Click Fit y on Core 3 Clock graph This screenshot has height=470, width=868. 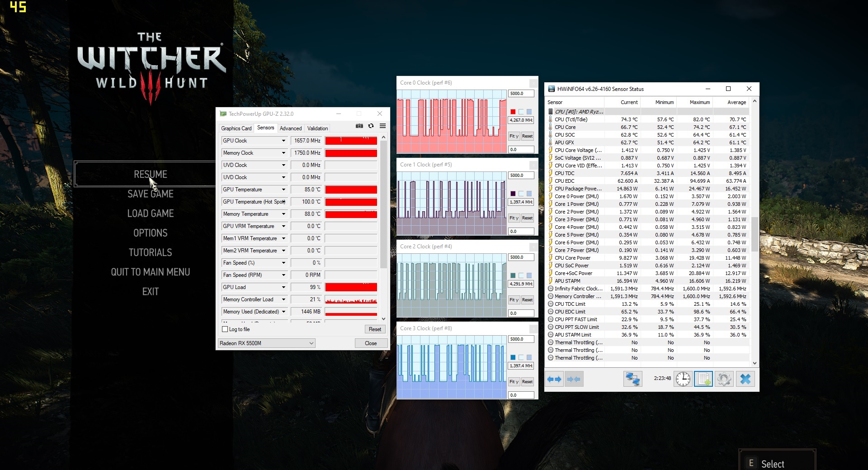[x=514, y=382]
